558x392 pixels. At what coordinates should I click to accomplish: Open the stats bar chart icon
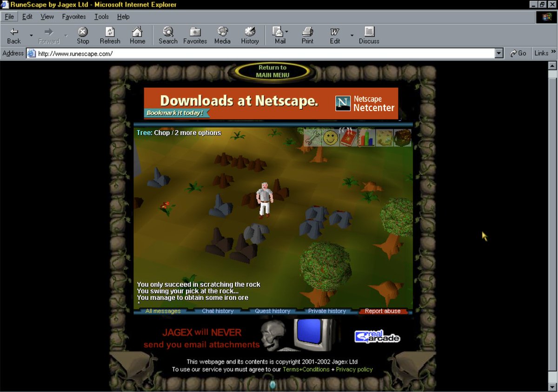pos(366,138)
